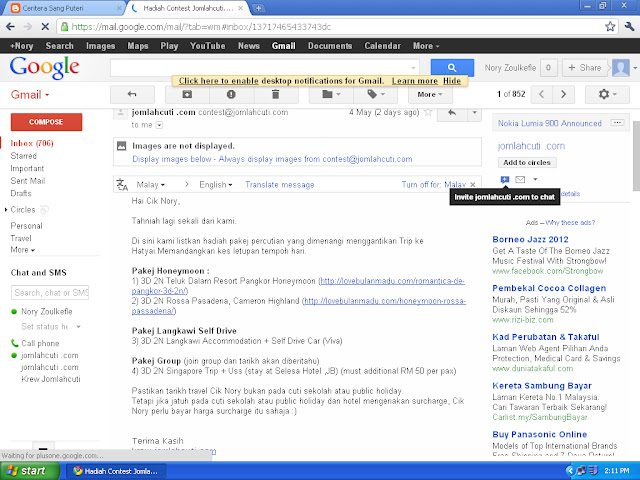Viewport: 640px width, 480px height.
Task: Click Translate message link
Action: click(x=280, y=185)
